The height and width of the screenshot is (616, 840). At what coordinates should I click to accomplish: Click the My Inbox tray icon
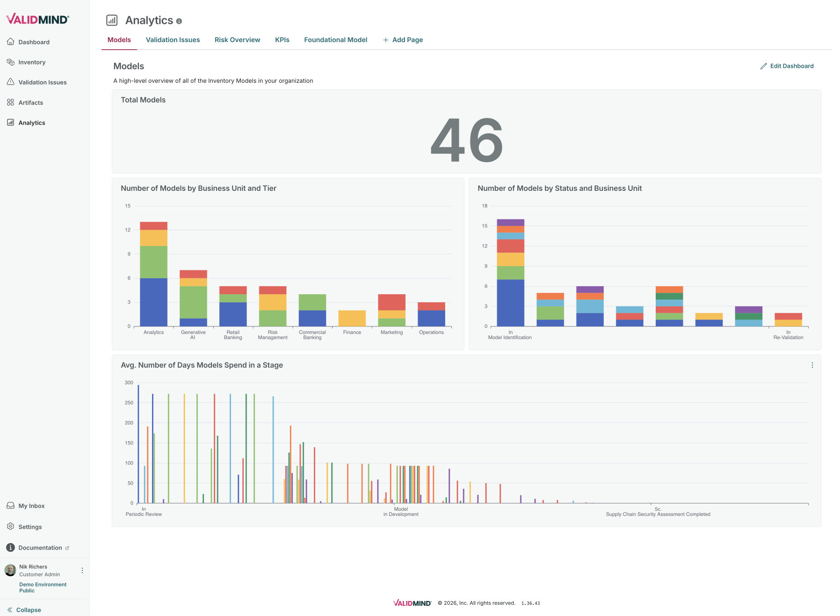coord(10,506)
